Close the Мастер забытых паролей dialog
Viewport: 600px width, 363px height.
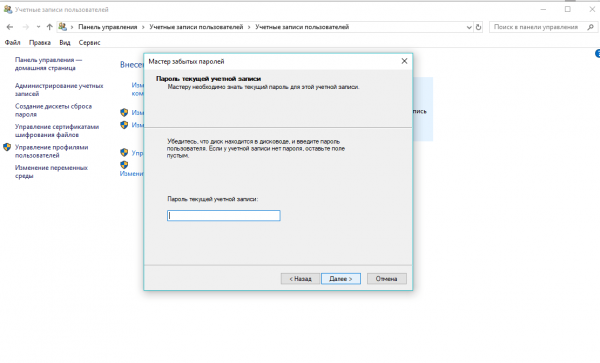pos(404,61)
